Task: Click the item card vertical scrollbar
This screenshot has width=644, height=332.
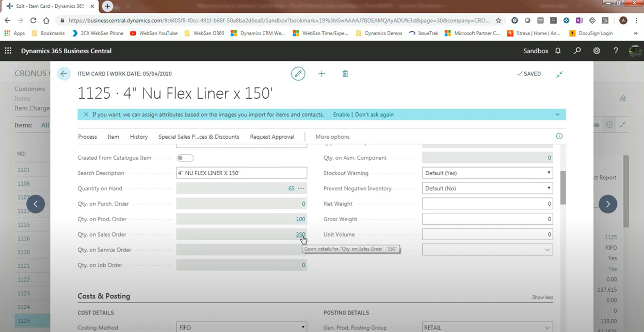Action: [563, 188]
